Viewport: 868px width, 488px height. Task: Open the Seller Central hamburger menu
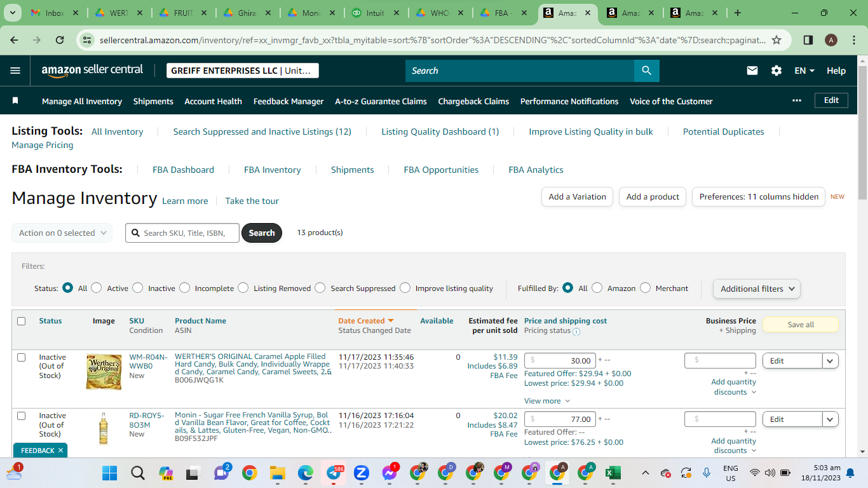point(15,71)
